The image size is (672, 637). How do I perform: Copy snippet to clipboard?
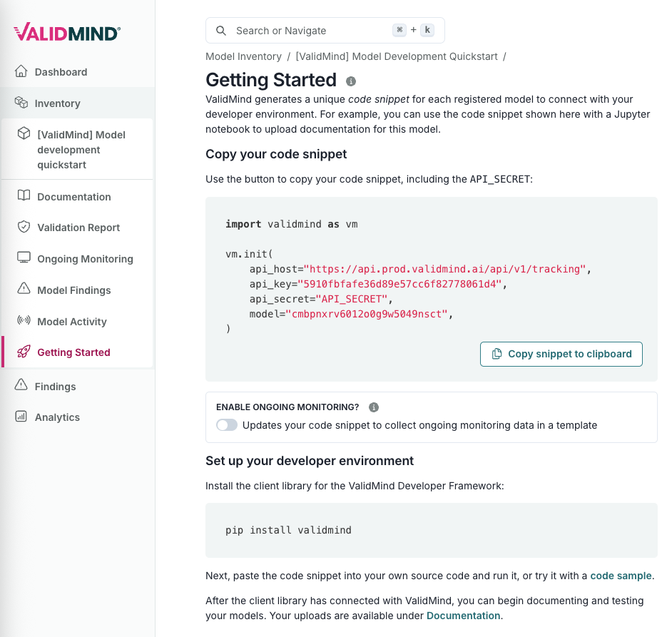[x=561, y=354]
